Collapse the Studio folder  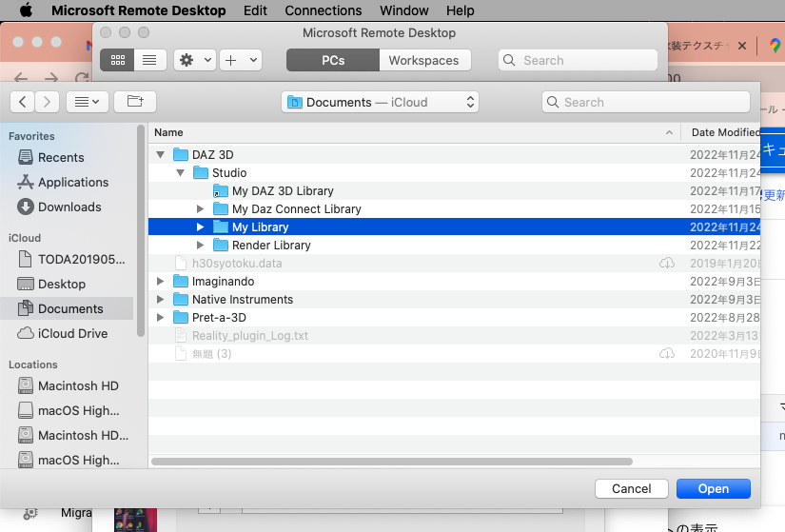[x=180, y=173]
